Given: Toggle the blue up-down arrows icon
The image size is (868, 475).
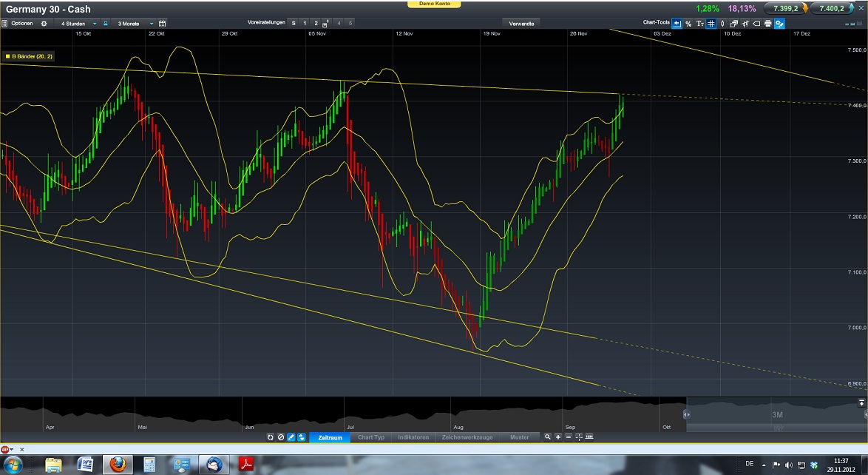Looking at the screenshot, I should [x=301, y=437].
